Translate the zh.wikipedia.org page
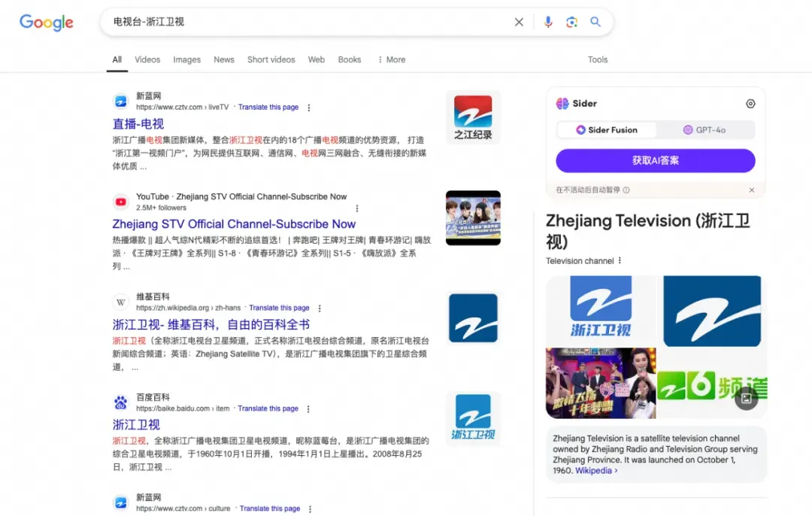This screenshot has height=516, width=812. (279, 308)
